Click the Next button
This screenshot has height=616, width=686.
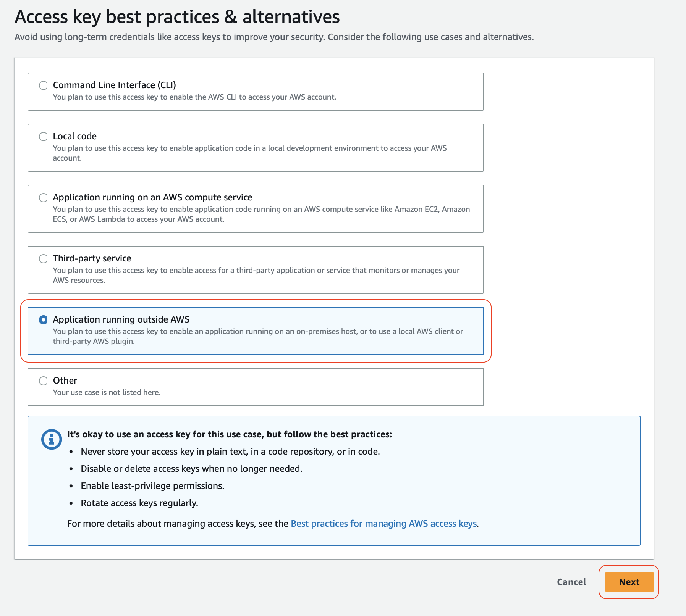(629, 582)
